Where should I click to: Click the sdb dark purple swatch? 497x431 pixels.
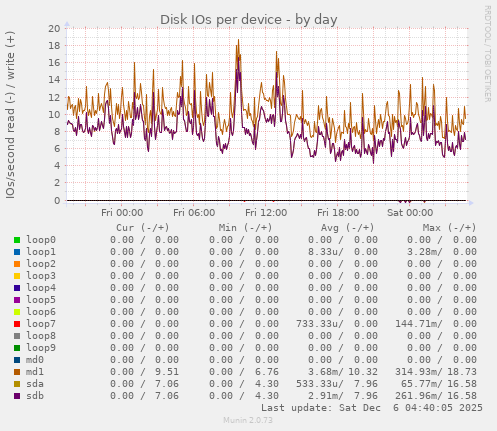[x=17, y=396]
